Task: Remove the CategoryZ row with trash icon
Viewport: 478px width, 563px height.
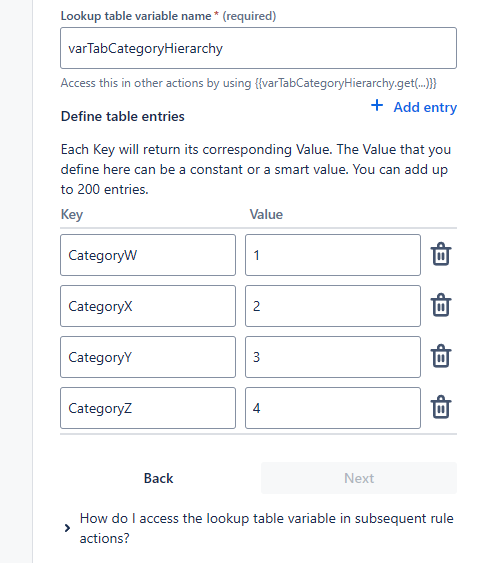Action: pos(441,407)
